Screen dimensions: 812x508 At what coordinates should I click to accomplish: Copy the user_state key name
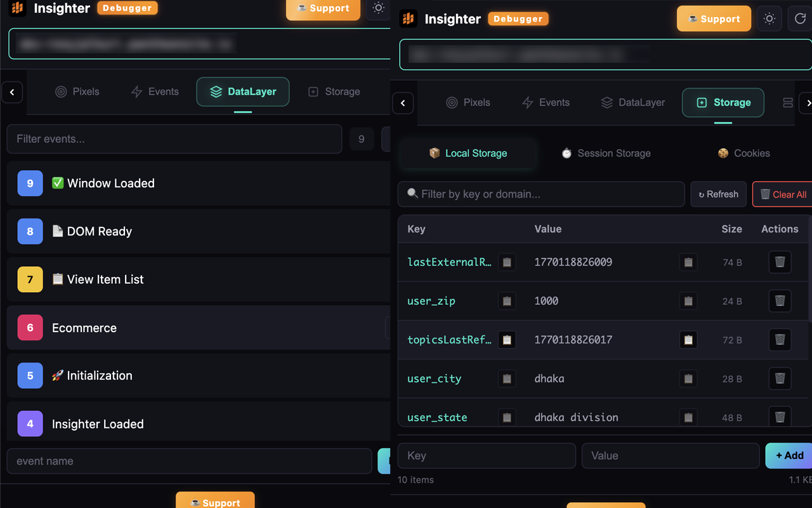pyautogui.click(x=507, y=417)
